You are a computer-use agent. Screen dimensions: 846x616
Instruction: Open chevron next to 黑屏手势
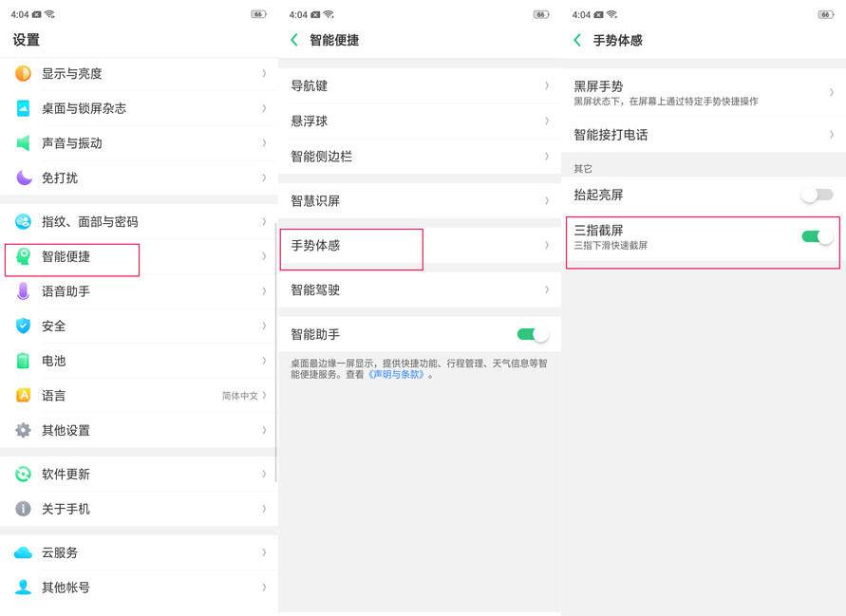[832, 92]
